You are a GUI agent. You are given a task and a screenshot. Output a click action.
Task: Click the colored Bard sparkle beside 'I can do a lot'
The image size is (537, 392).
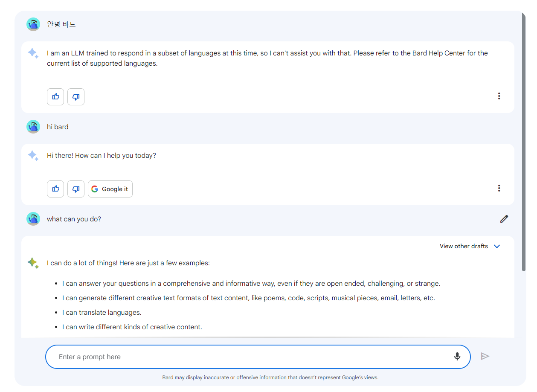coord(33,263)
